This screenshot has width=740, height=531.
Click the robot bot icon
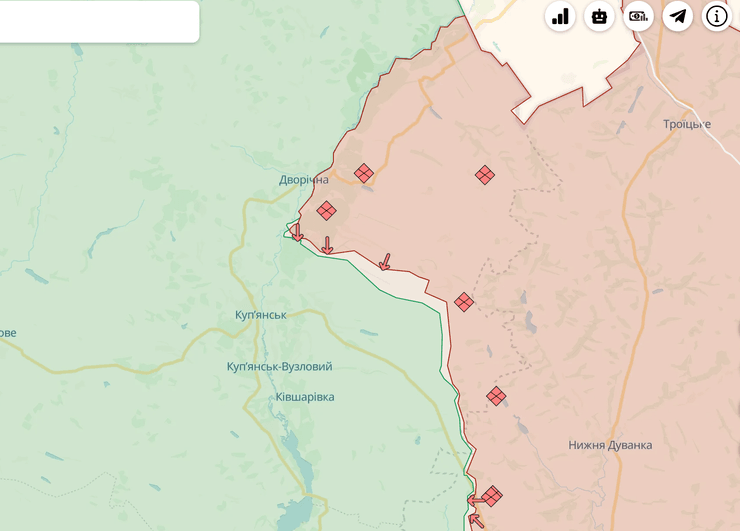pyautogui.click(x=599, y=16)
